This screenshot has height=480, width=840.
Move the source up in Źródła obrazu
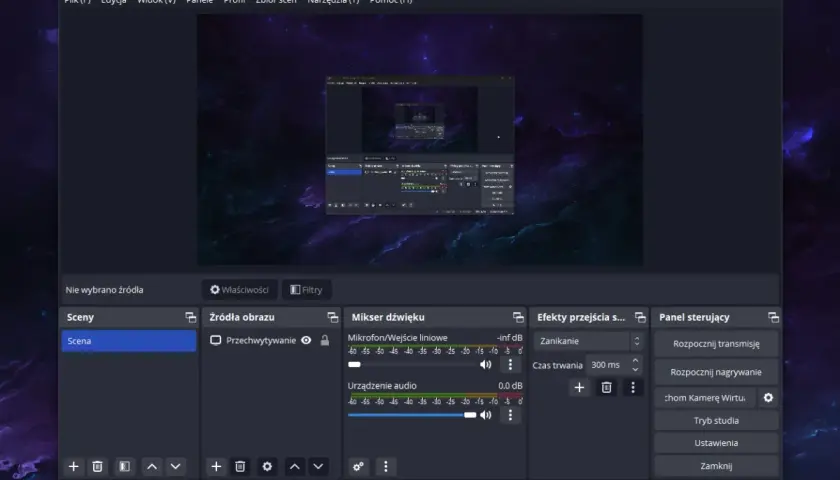pos(295,466)
